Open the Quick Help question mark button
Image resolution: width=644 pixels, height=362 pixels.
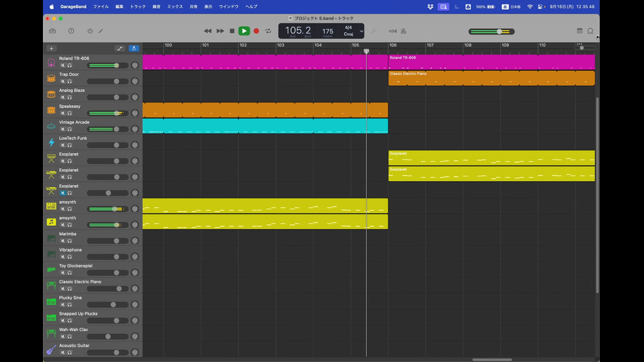(x=71, y=31)
